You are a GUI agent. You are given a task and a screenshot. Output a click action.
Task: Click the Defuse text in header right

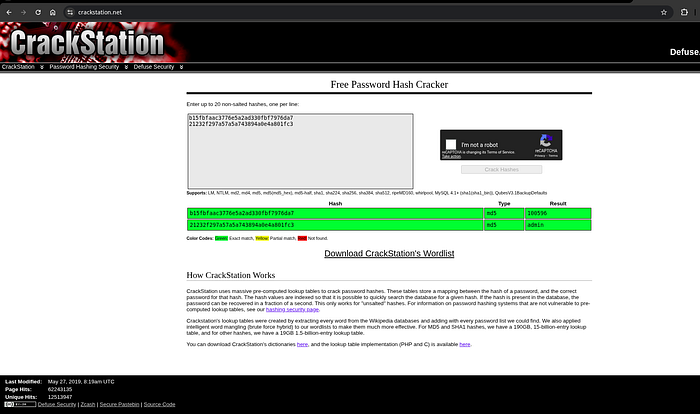[x=684, y=52]
